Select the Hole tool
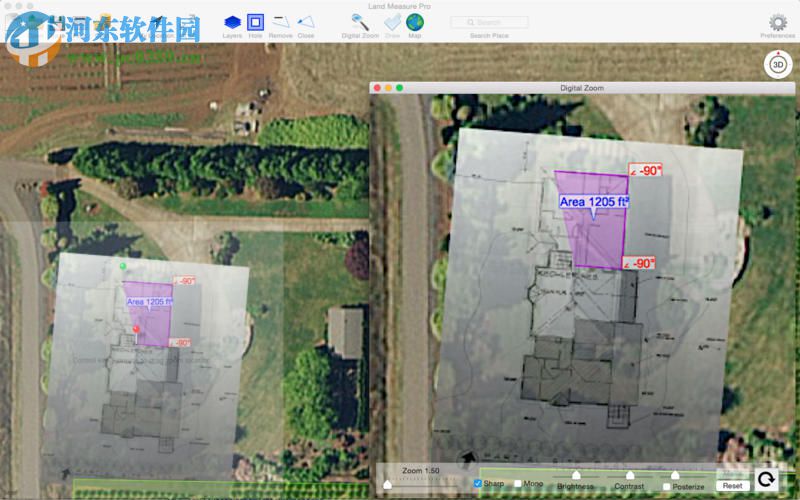The width and height of the screenshot is (800, 500). coord(255,22)
